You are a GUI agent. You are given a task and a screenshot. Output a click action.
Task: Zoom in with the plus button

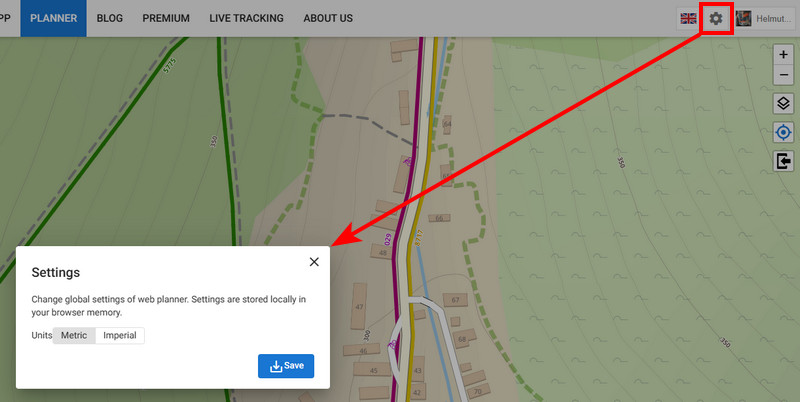[x=784, y=55]
